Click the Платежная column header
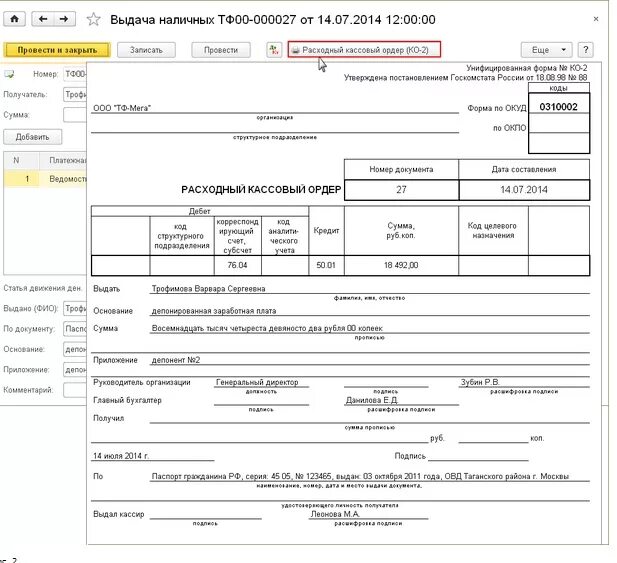This screenshot has width=617, height=563. [63, 161]
